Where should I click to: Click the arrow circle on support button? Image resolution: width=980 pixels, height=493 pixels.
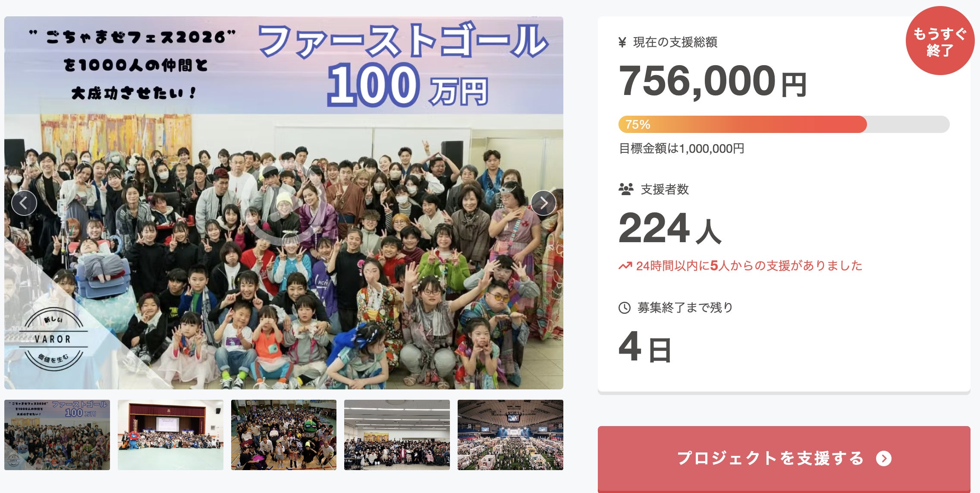[x=883, y=458]
